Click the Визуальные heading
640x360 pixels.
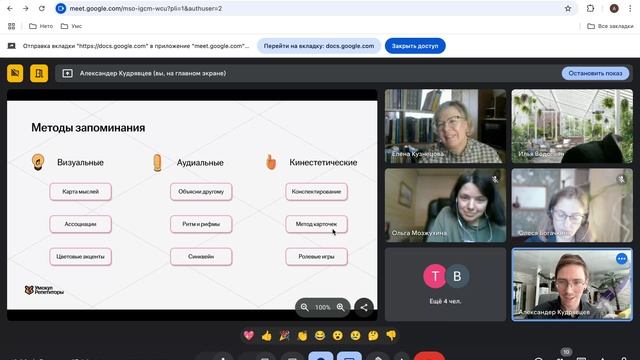[80, 162]
